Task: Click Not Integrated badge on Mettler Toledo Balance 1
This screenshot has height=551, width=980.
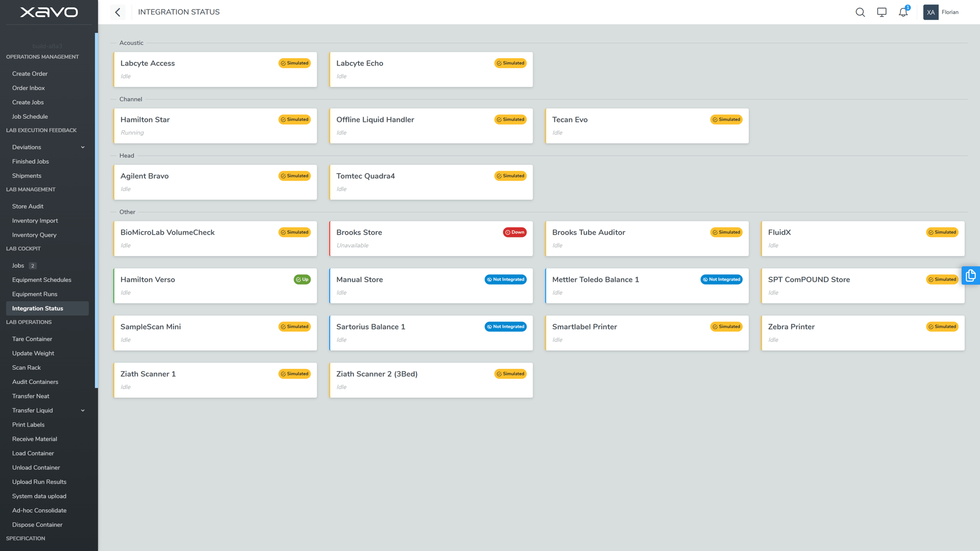Action: pos(721,280)
